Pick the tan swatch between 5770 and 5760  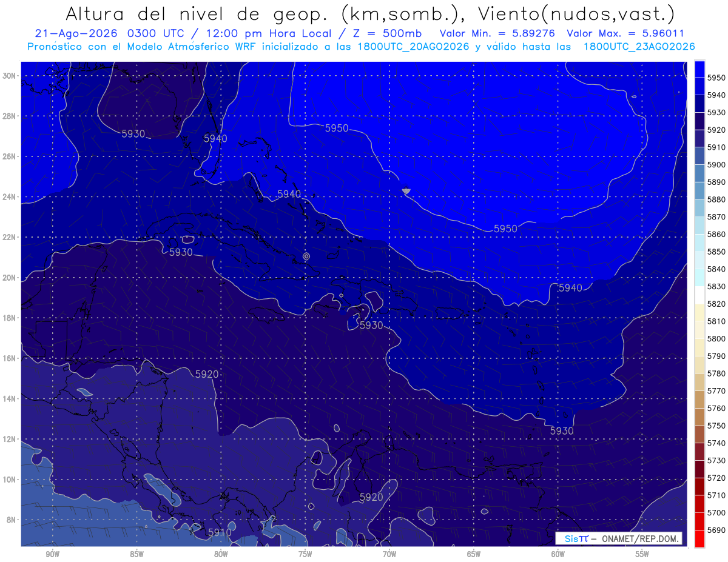[x=699, y=399]
